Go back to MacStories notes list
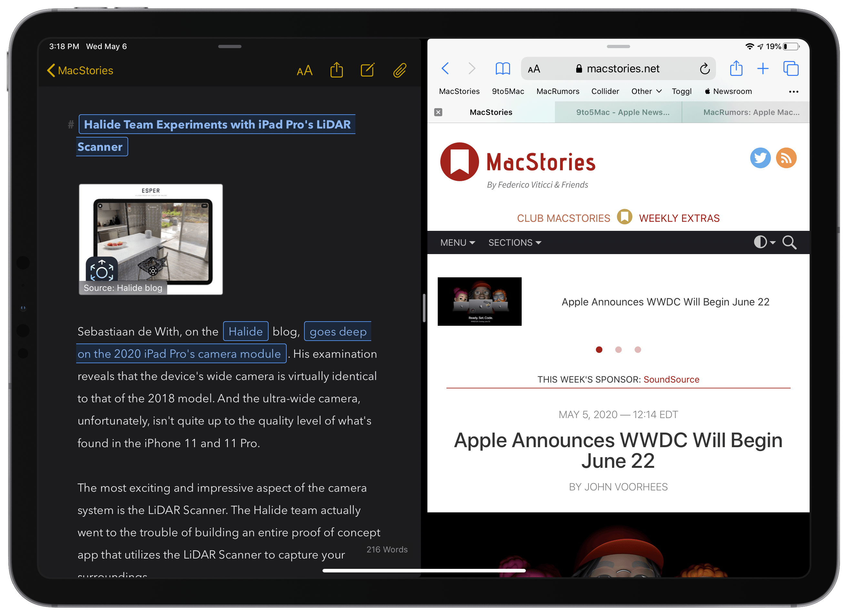This screenshot has width=849, height=616. 80,70
